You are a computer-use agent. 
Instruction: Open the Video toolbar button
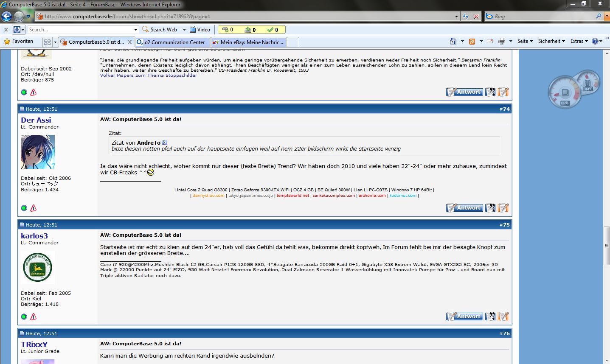click(200, 30)
